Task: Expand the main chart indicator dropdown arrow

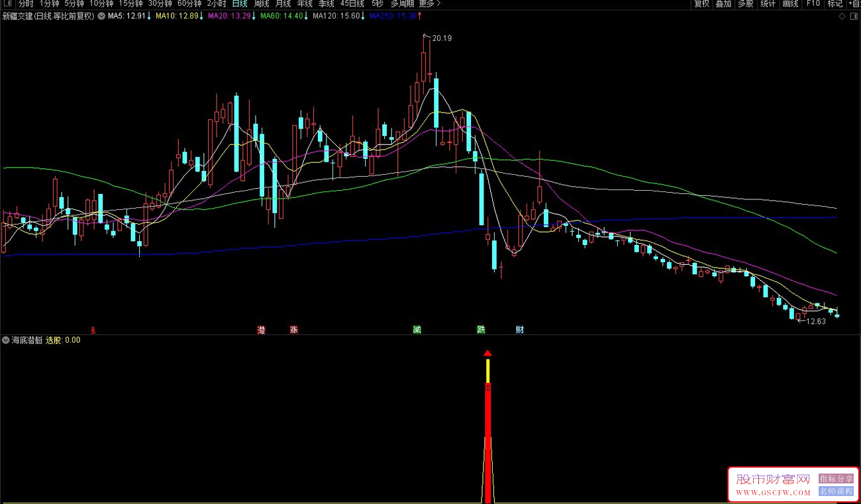Action: pos(101,16)
